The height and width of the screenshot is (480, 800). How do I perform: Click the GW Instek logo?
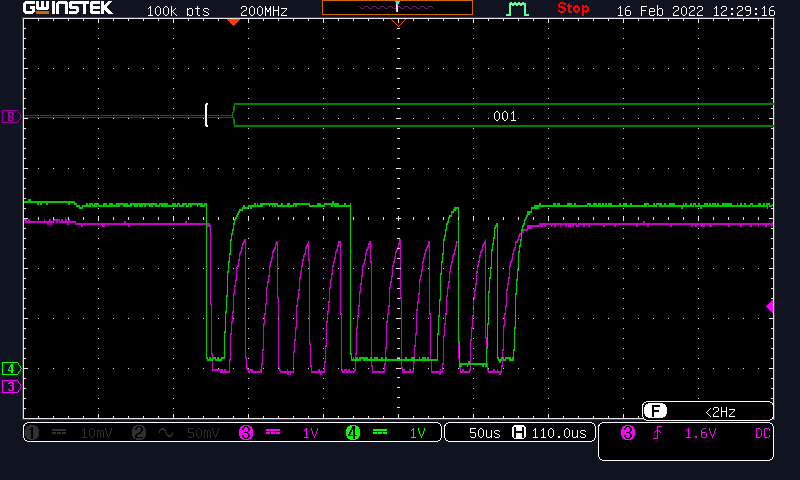click(x=68, y=8)
